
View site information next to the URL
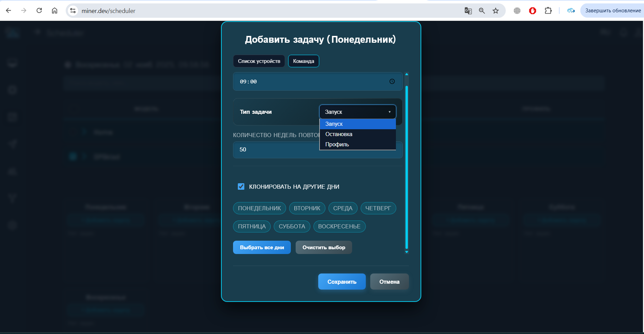tap(73, 11)
